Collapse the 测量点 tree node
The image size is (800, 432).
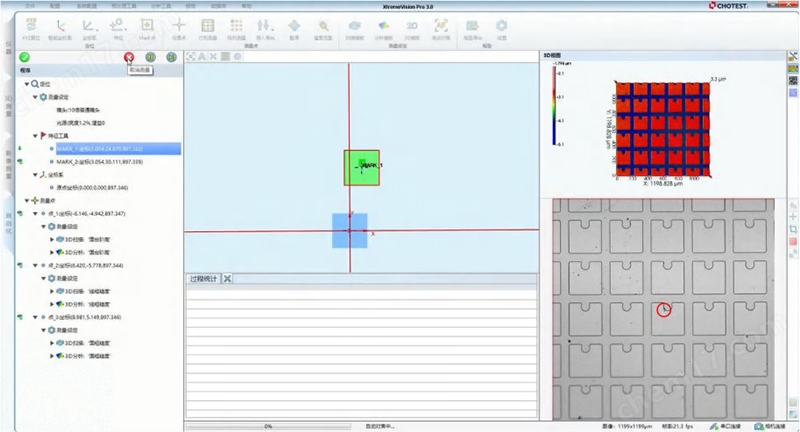[28, 200]
